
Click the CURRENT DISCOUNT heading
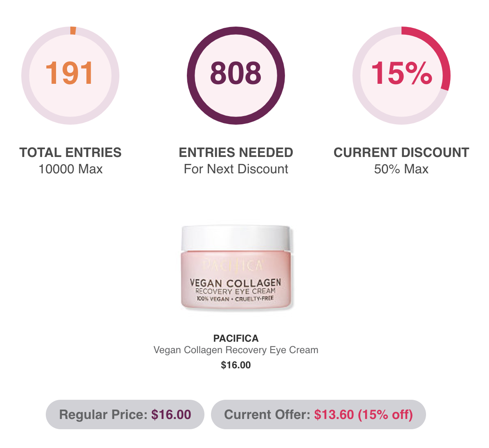pos(402,152)
